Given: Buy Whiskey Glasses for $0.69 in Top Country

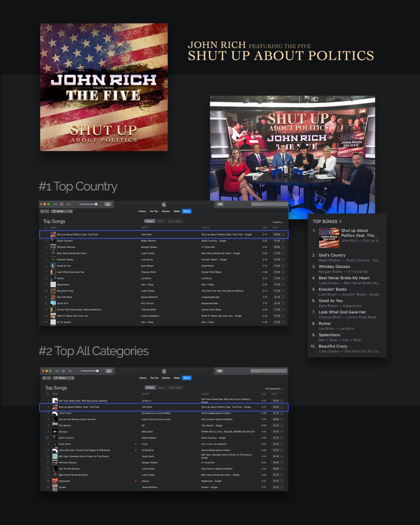Looking at the screenshot, I should pyautogui.click(x=277, y=247).
